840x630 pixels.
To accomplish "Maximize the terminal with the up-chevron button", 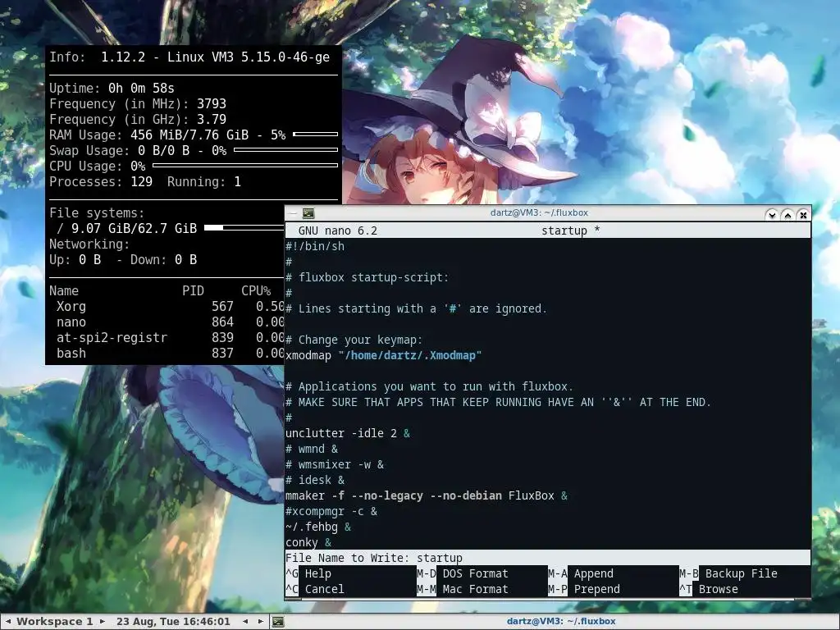I will [787, 215].
